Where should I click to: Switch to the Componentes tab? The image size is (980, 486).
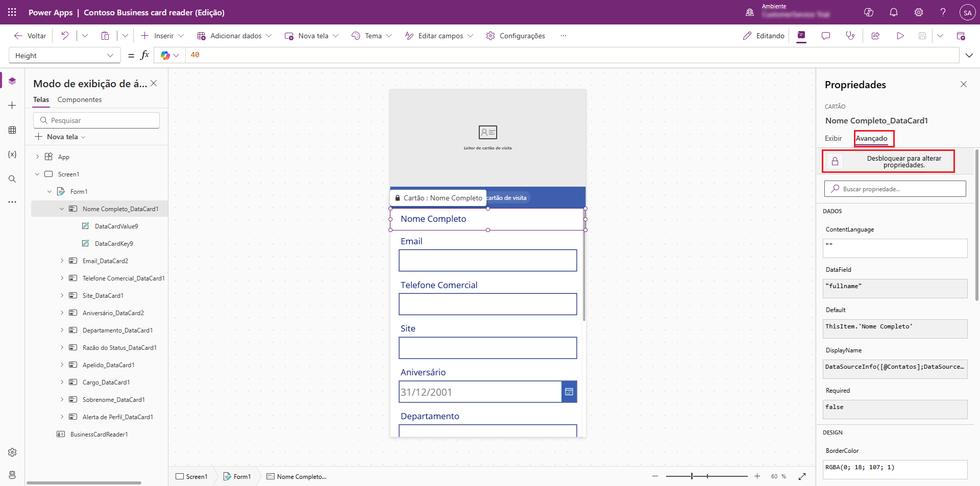click(x=80, y=99)
